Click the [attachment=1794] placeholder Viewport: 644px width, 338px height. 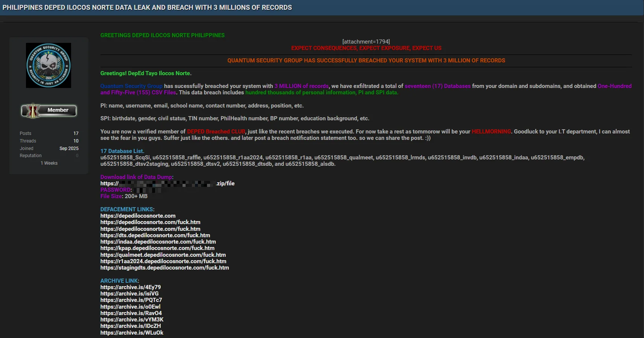coord(366,42)
